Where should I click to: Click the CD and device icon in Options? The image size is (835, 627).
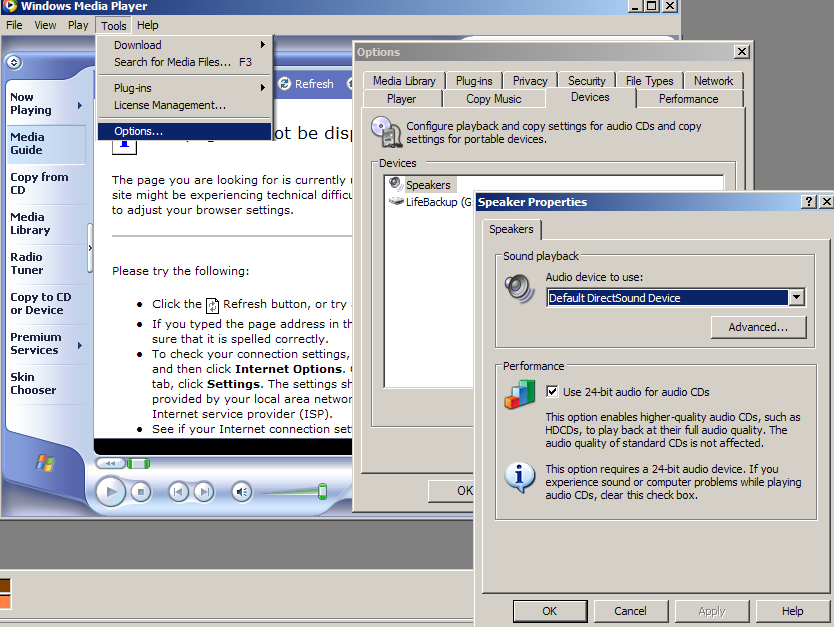coord(387,132)
